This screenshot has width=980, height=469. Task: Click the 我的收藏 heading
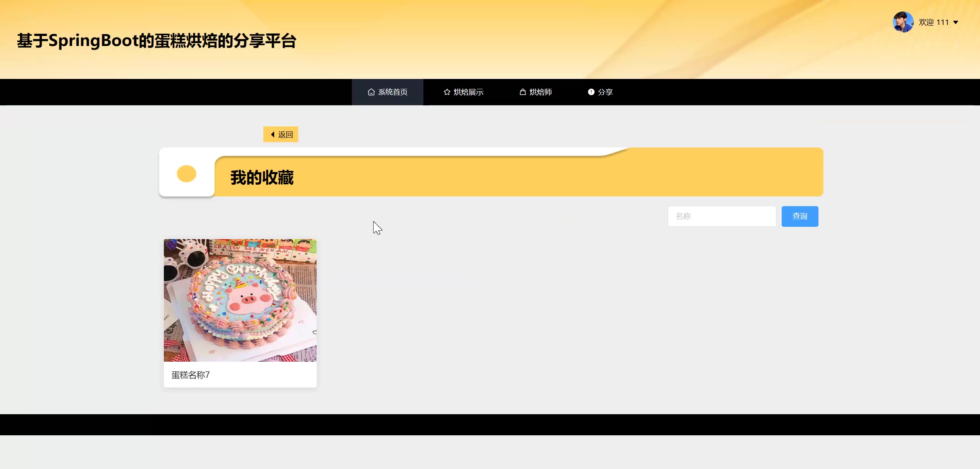262,178
